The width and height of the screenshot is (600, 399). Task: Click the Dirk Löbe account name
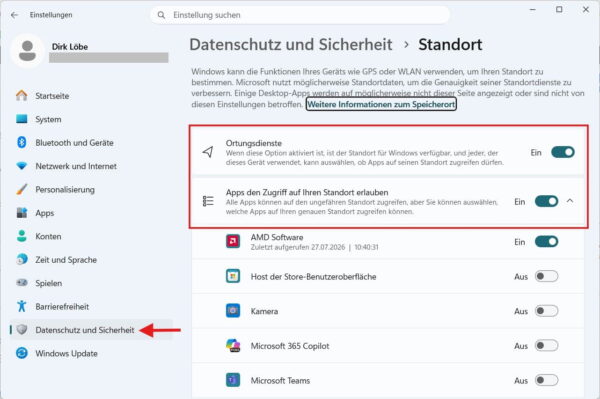tap(70, 47)
